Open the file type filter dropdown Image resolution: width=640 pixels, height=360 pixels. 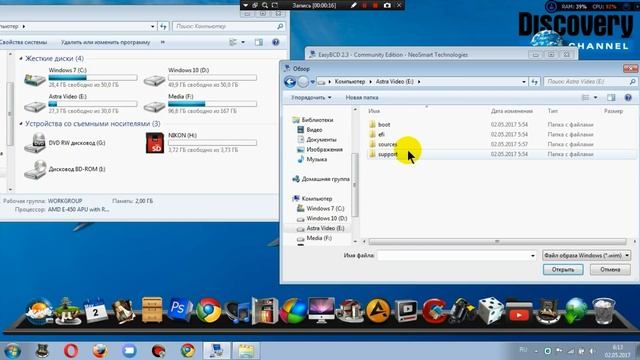(x=587, y=256)
